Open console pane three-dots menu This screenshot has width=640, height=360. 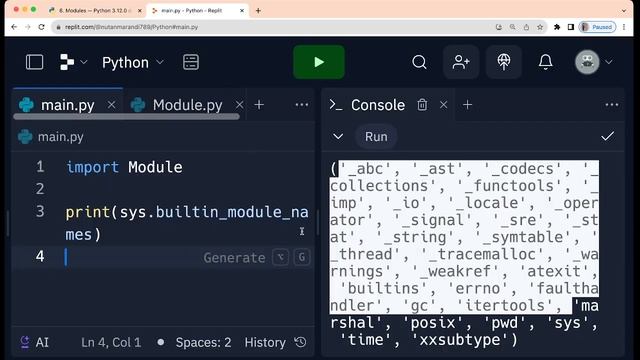pyautogui.click(x=612, y=105)
